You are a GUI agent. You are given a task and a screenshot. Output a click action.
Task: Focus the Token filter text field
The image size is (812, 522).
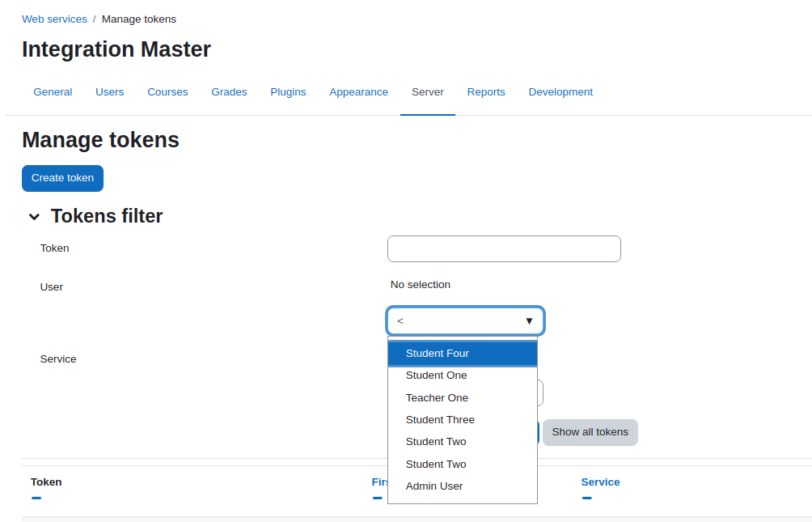(x=504, y=248)
